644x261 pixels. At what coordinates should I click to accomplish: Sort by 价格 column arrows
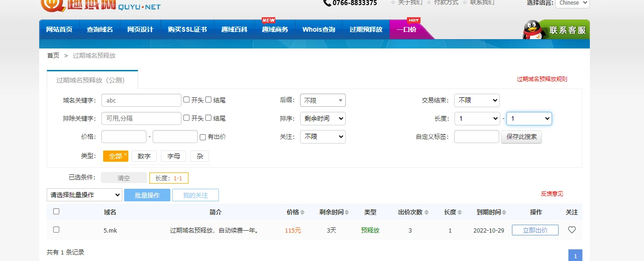tap(302, 213)
